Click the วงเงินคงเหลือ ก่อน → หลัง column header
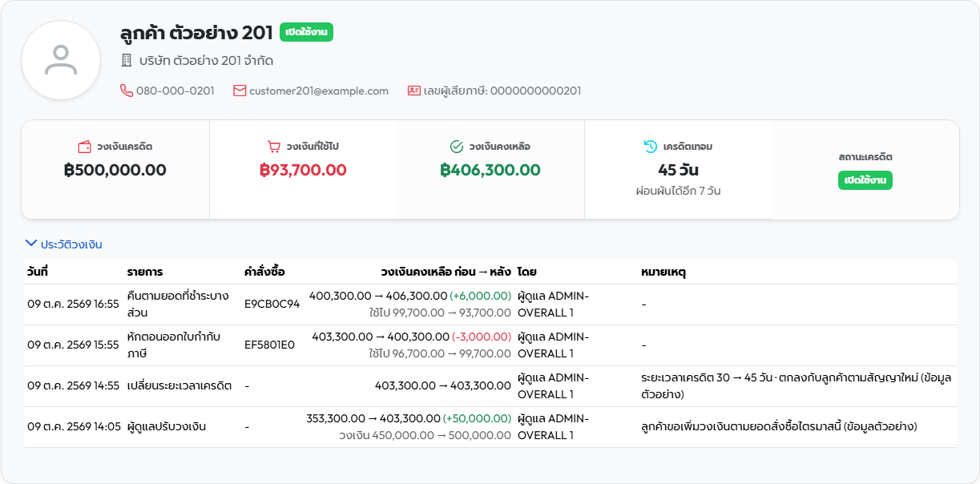This screenshot has width=980, height=484. pos(446,272)
